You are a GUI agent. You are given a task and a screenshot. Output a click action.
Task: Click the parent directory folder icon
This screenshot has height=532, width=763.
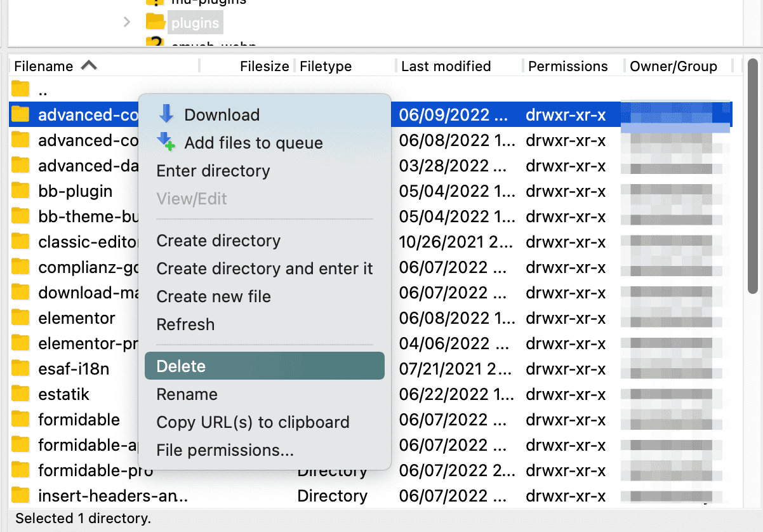[21, 90]
